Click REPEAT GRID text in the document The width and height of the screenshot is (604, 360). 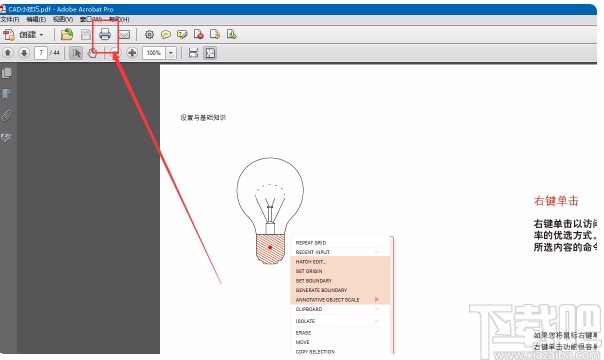coord(311,243)
